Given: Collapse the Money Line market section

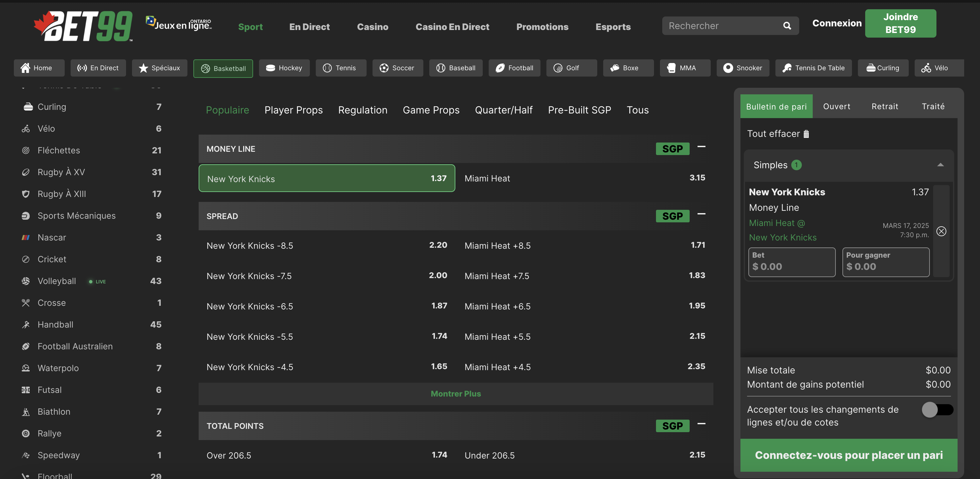Looking at the screenshot, I should tap(701, 147).
